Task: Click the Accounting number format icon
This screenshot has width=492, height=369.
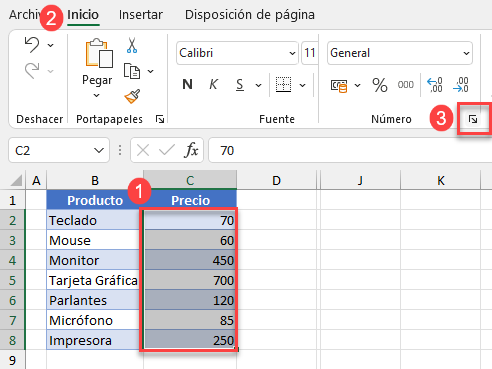Action: point(339,86)
